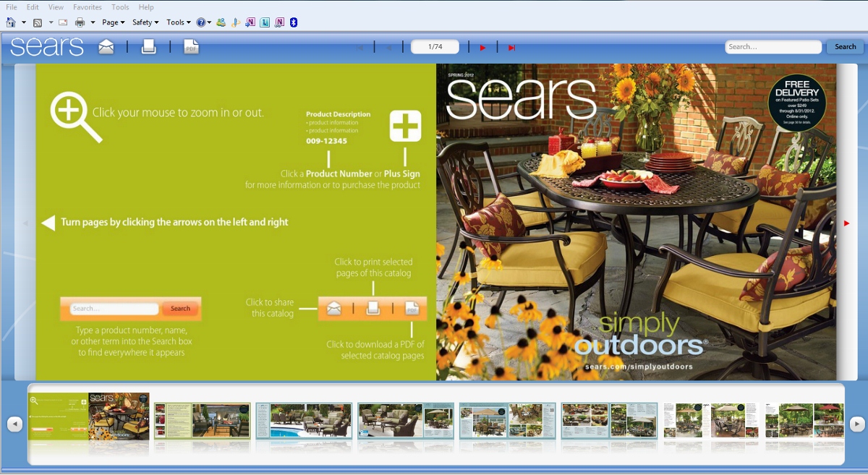Open the File menu
This screenshot has height=475, width=868.
(12, 7)
